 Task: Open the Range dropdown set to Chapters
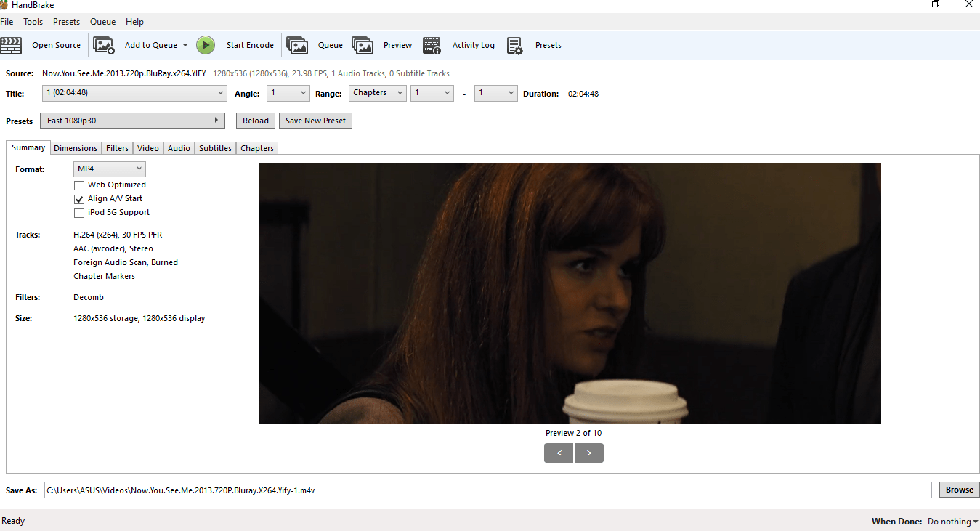tap(377, 93)
